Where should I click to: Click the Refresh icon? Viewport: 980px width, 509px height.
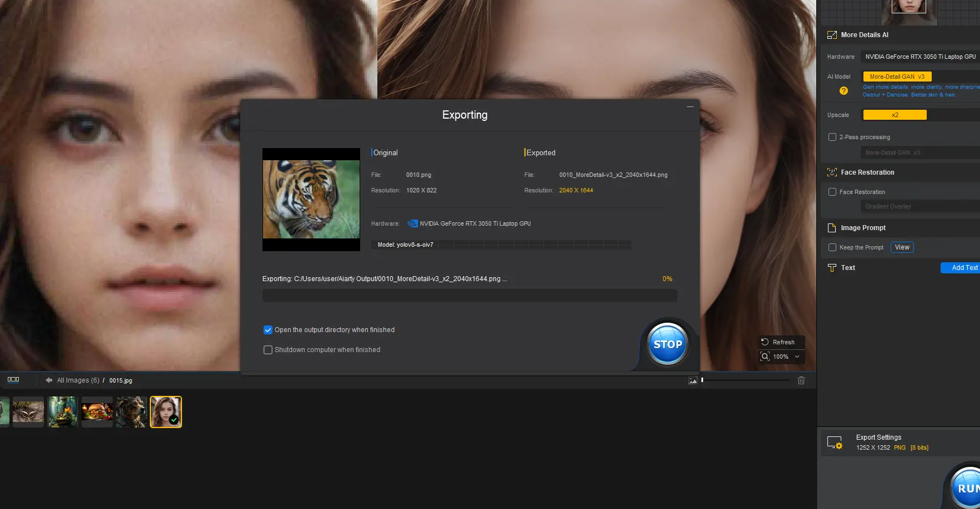pyautogui.click(x=765, y=342)
